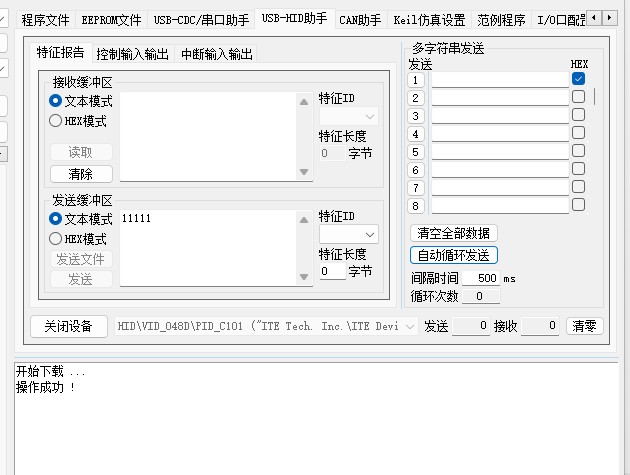Open the EEPROM文件 tab
This screenshot has width=630, height=475.
coord(111,20)
